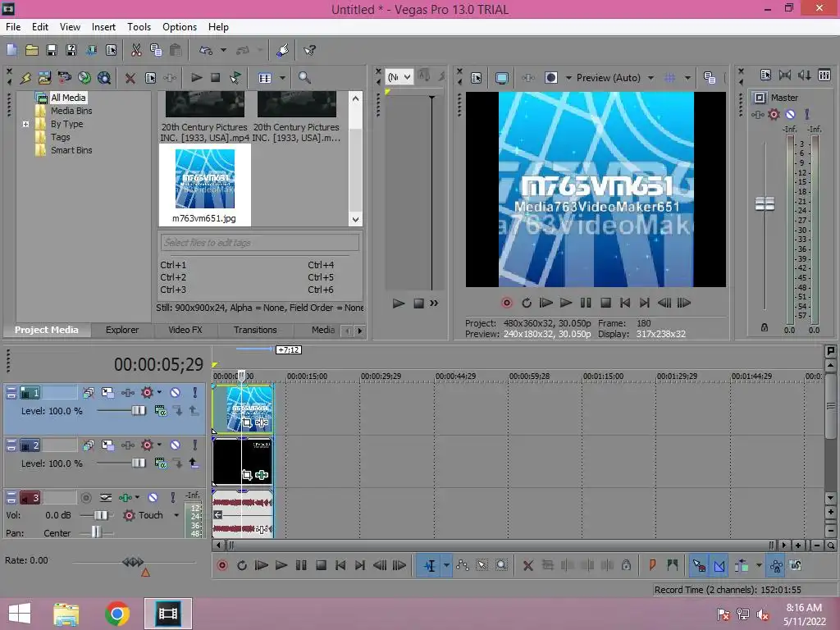This screenshot has width=840, height=630.
Task: Choose the Zoom Edit tool
Action: click(501, 566)
